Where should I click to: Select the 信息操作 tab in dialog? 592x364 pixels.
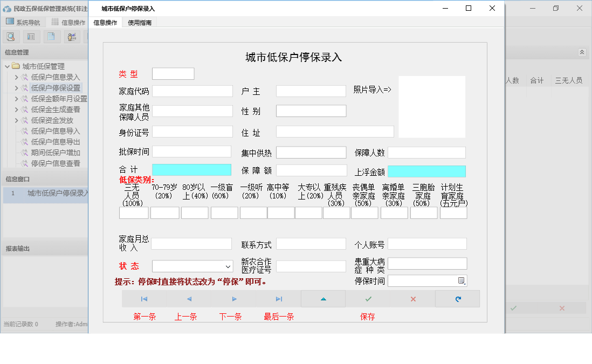[105, 23]
